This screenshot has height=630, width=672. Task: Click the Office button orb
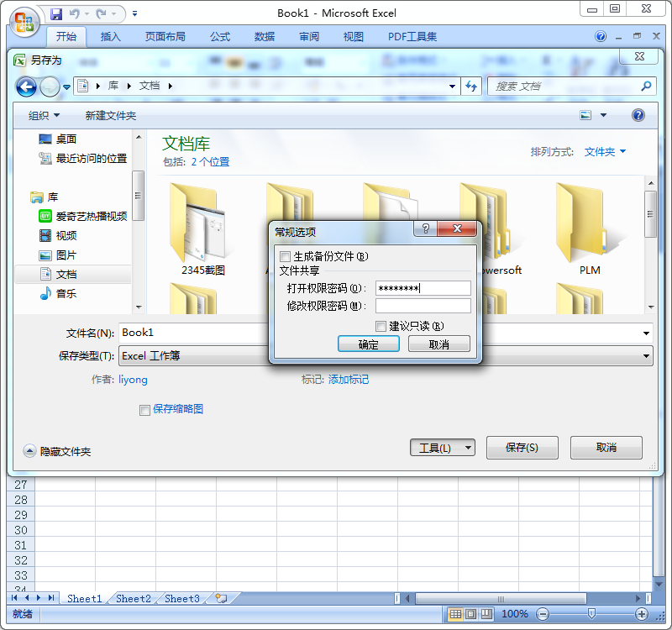(x=24, y=22)
